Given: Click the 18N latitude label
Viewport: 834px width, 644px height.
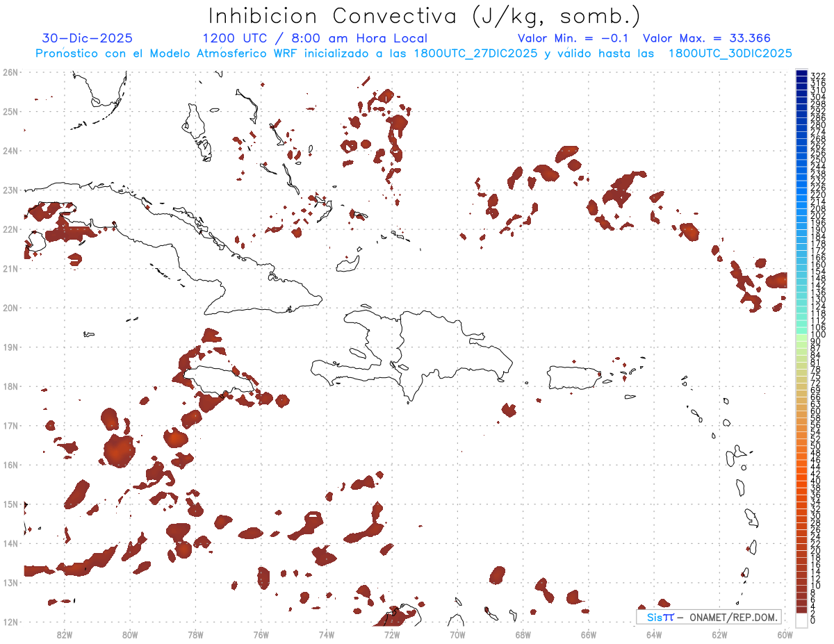Looking at the screenshot, I should (10, 386).
